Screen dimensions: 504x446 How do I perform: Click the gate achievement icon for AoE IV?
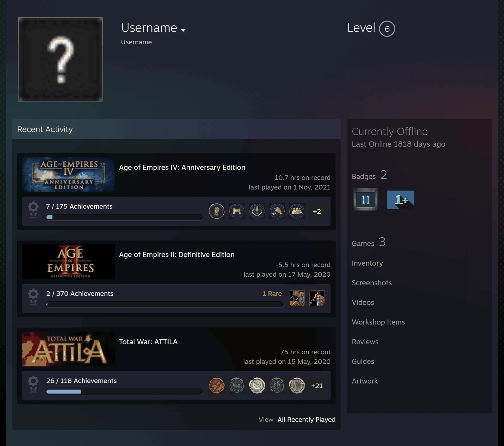point(237,211)
